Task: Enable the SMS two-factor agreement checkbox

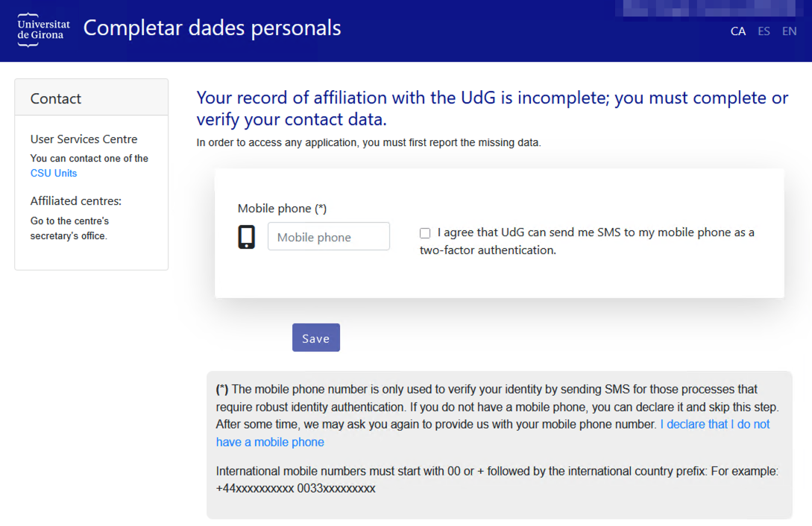Action: [x=425, y=233]
